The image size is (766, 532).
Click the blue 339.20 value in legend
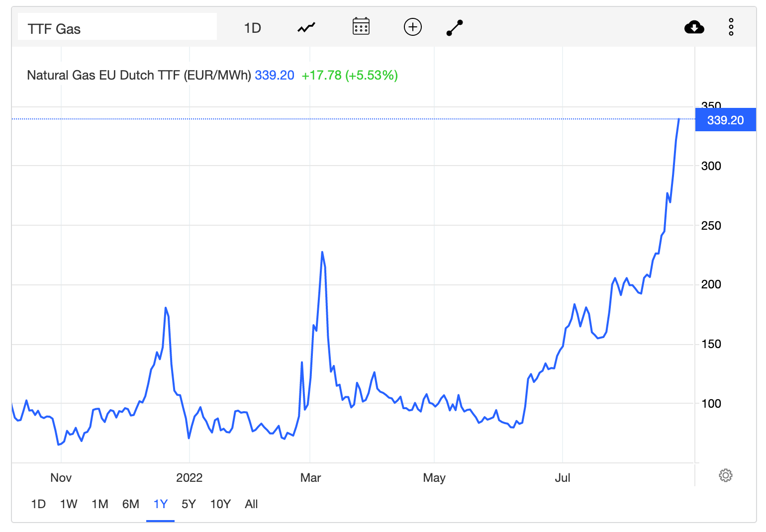click(275, 75)
